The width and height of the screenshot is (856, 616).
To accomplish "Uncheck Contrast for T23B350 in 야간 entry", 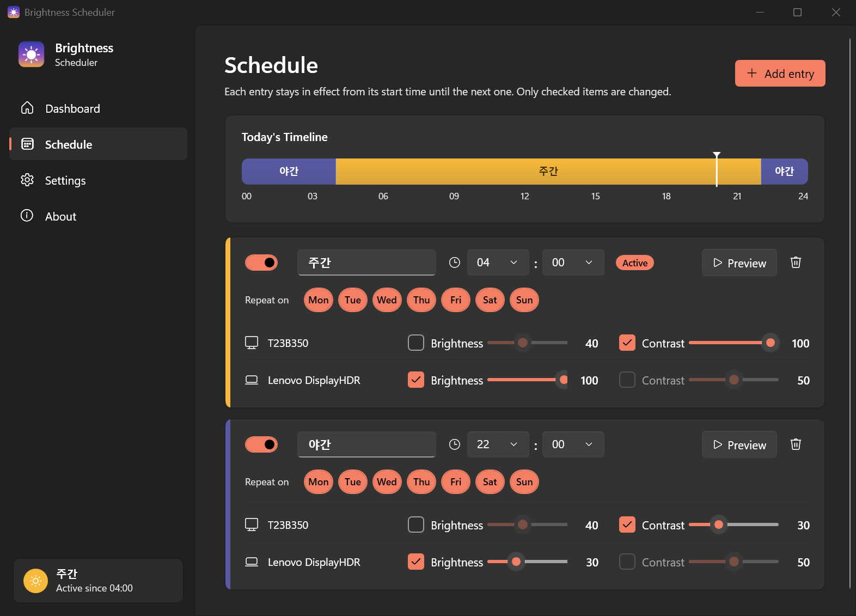I will click(x=627, y=524).
